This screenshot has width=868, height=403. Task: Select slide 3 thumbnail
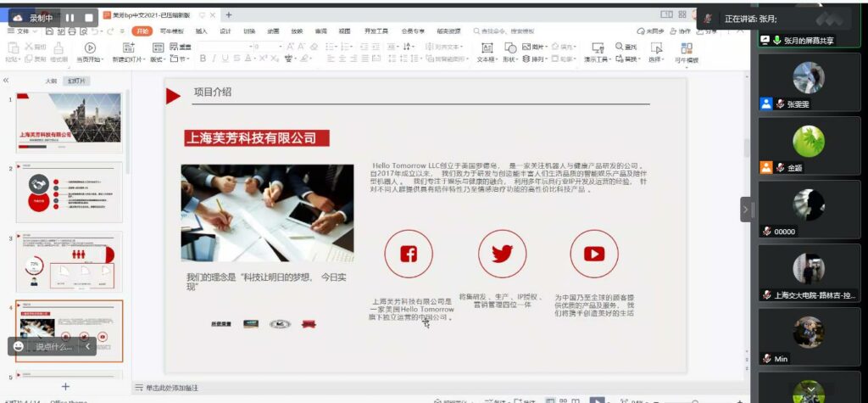(70, 261)
